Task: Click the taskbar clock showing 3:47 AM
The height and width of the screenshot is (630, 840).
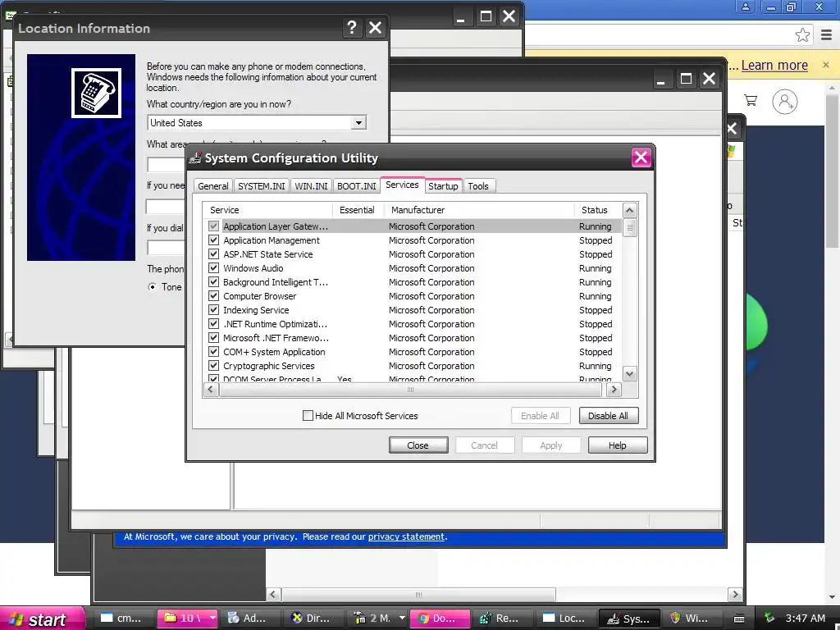Action: [x=806, y=618]
